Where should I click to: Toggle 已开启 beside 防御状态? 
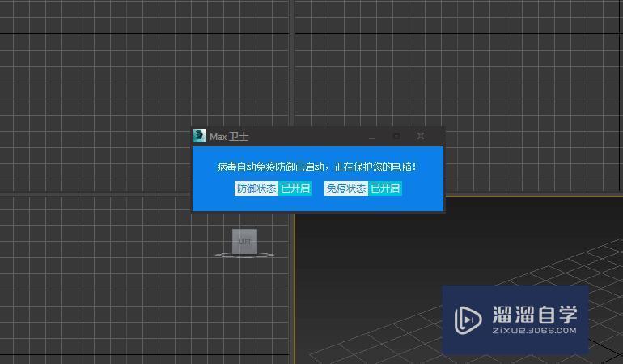[x=295, y=188]
